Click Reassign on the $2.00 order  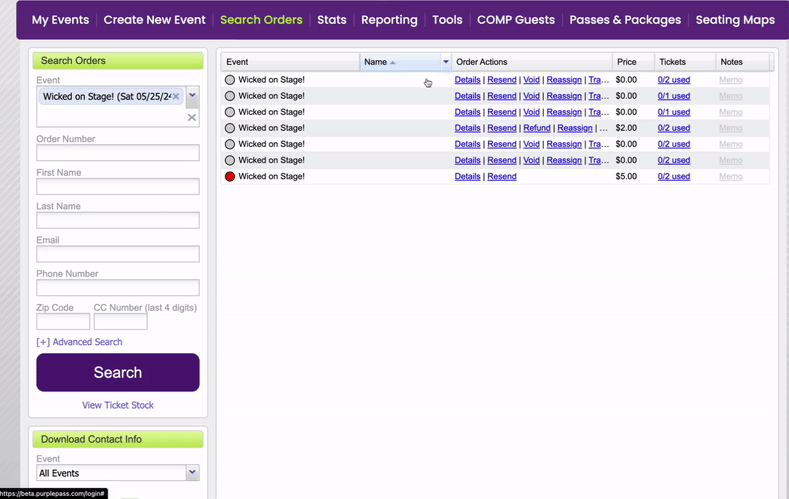pyautogui.click(x=575, y=128)
